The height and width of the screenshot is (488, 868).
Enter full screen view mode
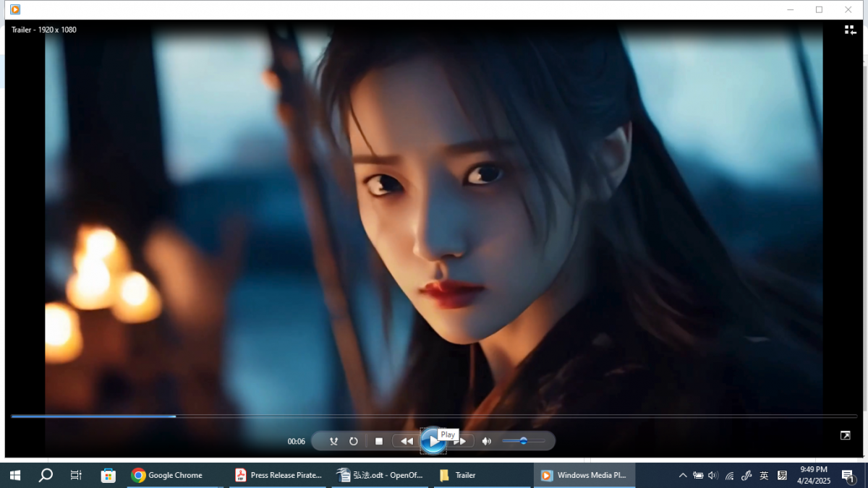click(x=845, y=435)
